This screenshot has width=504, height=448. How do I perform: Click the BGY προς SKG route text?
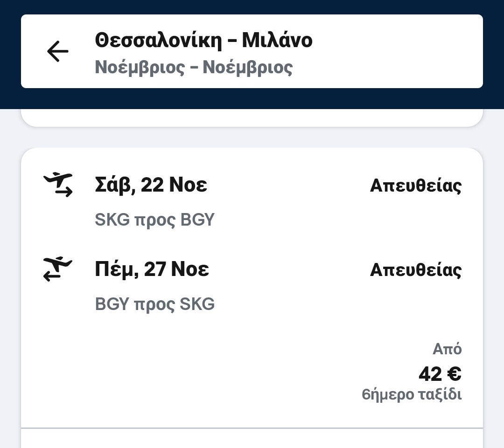tap(154, 304)
